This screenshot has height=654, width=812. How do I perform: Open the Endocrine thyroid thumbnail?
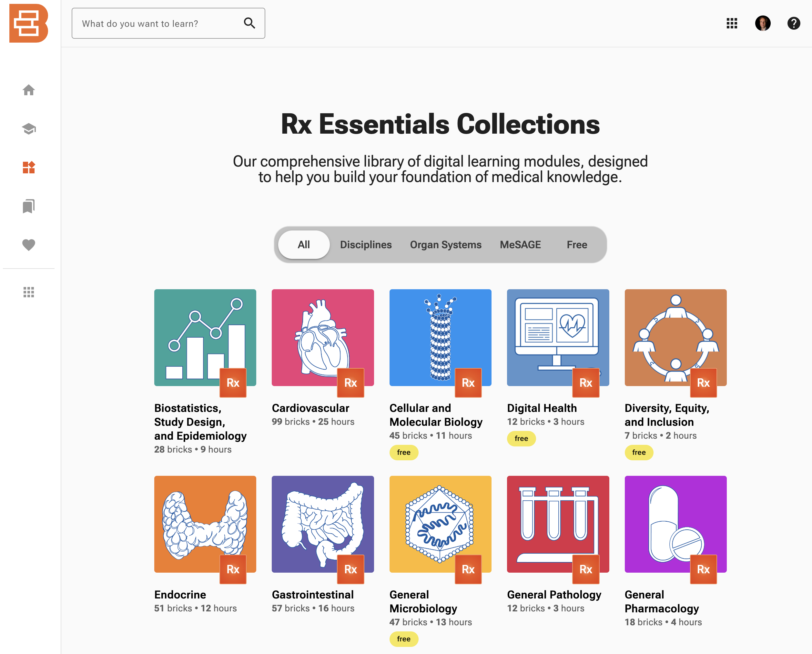coord(205,524)
